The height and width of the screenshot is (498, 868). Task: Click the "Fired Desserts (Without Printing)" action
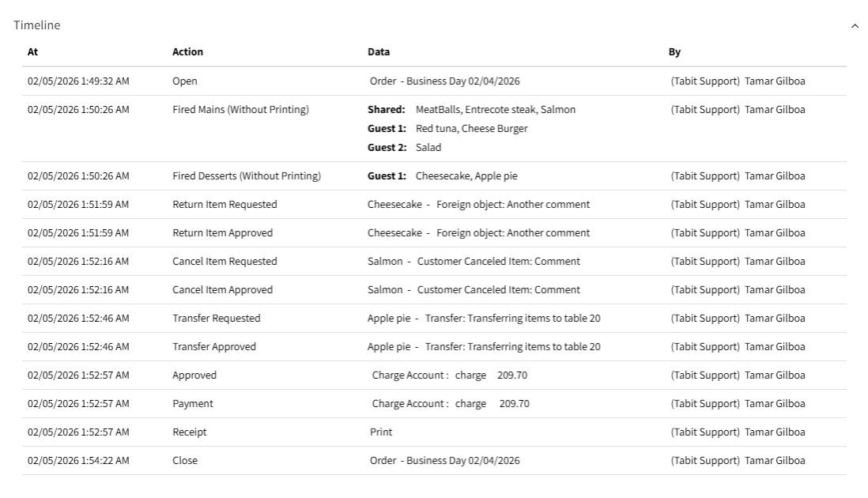pyautogui.click(x=247, y=176)
